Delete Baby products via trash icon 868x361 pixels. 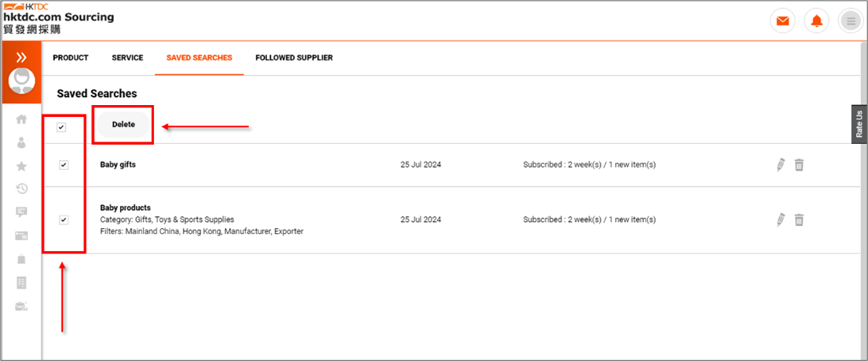[x=799, y=219]
